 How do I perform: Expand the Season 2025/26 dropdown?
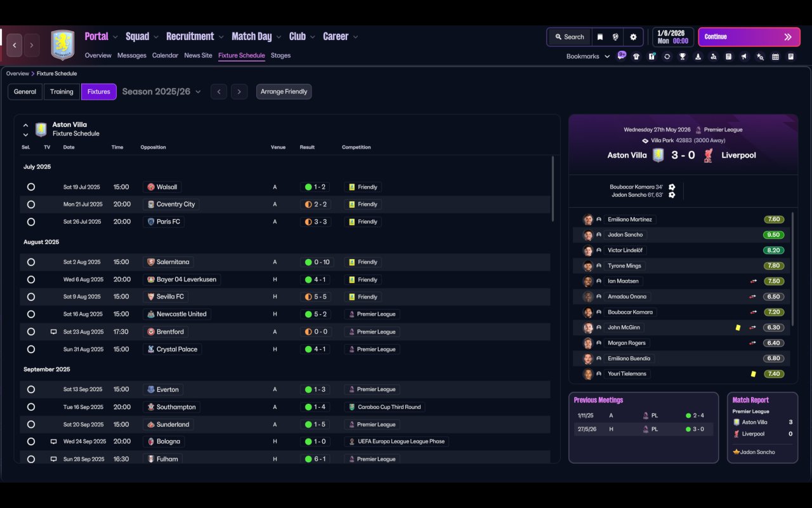[x=162, y=91]
